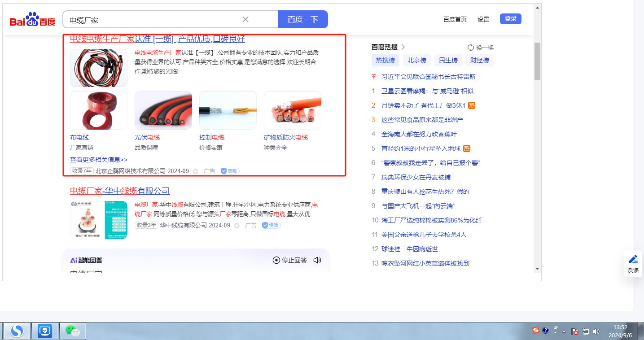Open hot topic 与国产大飞机一起"向云端"
This screenshot has height=340, width=644.
[x=418, y=206]
